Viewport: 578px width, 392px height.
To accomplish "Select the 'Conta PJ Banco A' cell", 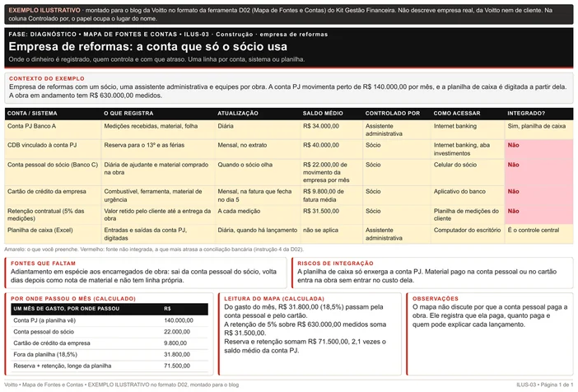I will pos(53,130).
